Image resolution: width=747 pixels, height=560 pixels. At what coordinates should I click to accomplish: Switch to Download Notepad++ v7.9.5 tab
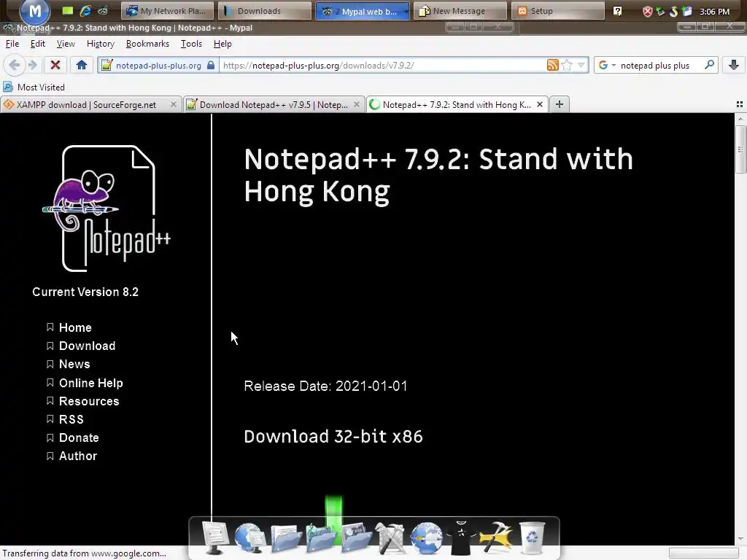[x=274, y=105]
